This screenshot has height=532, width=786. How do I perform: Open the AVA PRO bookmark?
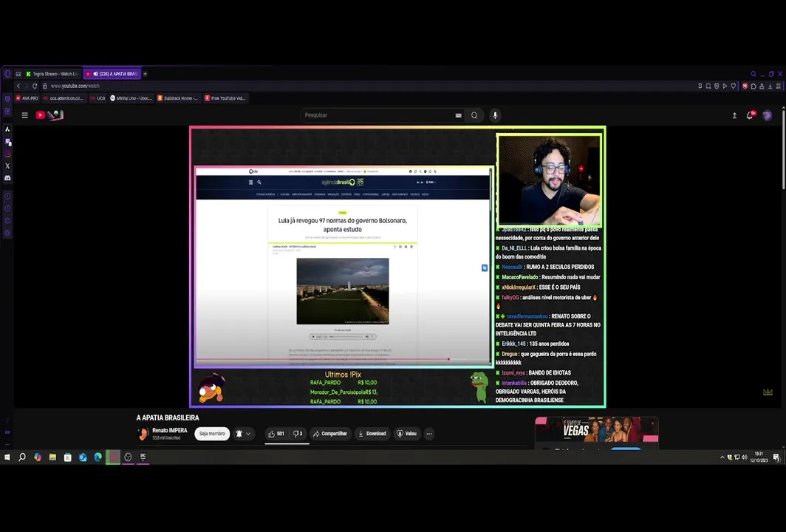coord(27,98)
